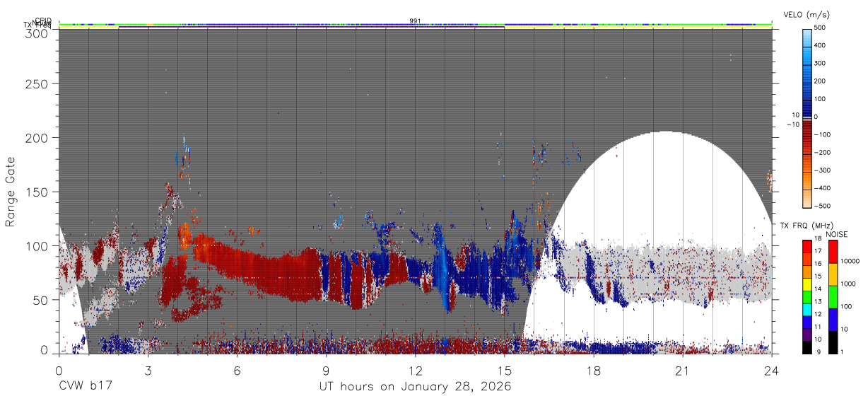
Task: Click the 15 tick on UT hours axis
Action: pyautogui.click(x=504, y=370)
